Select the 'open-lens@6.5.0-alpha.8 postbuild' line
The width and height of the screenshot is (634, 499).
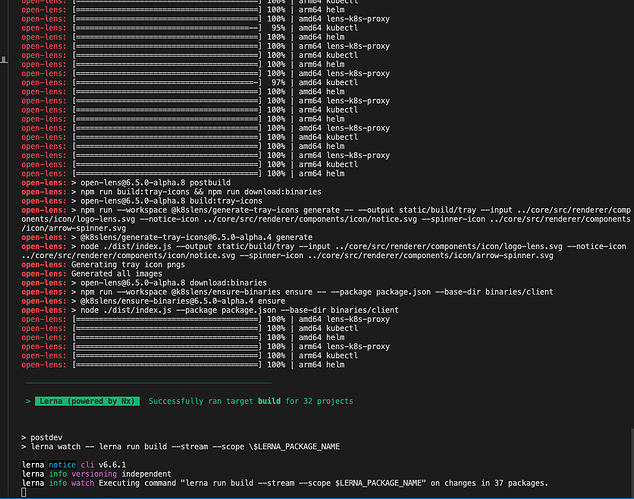click(126, 183)
